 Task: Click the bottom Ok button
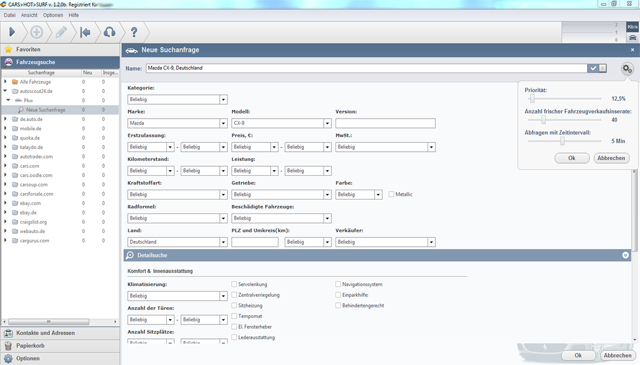[578, 356]
